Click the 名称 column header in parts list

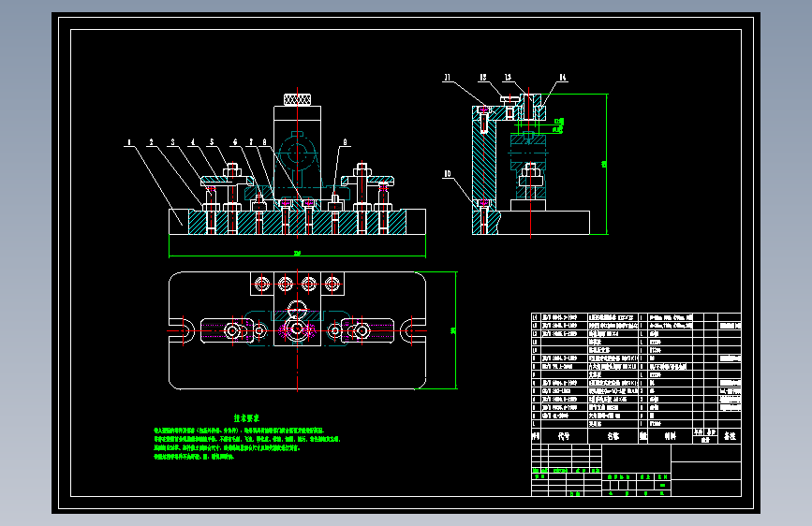coord(613,436)
